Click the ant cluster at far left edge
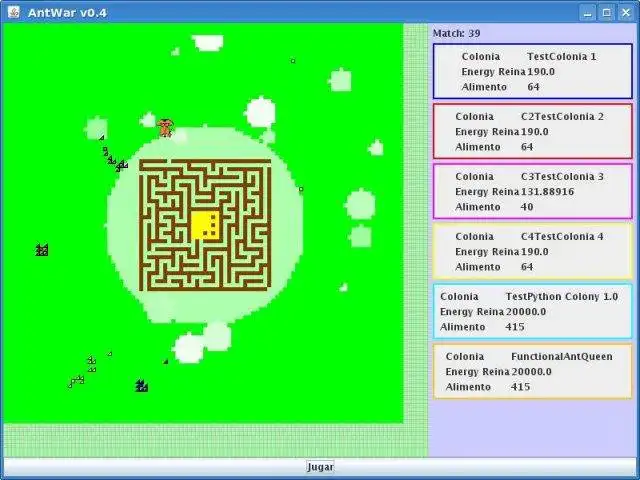Image resolution: width=640 pixels, height=480 pixels. [x=42, y=250]
